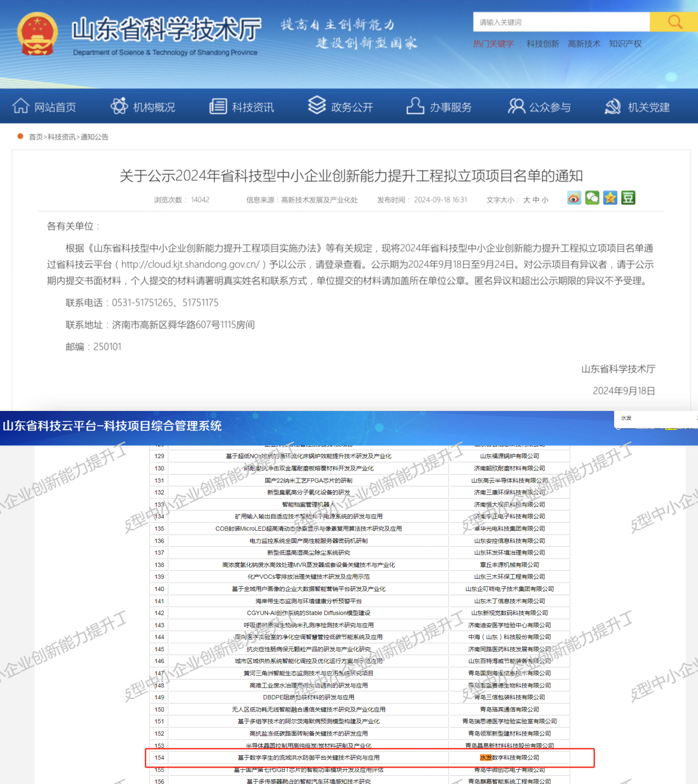Share the page to Qzone
Viewport: 698px width, 784px height.
(x=610, y=198)
